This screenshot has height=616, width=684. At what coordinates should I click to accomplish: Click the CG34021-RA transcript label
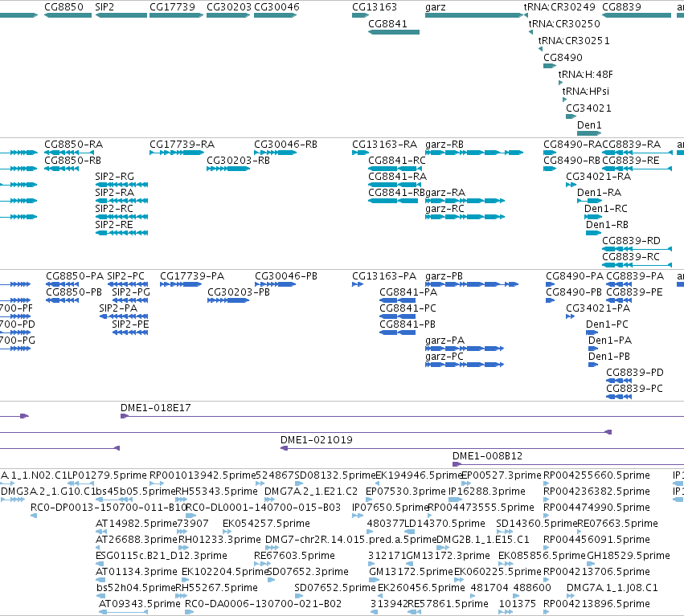tap(599, 177)
